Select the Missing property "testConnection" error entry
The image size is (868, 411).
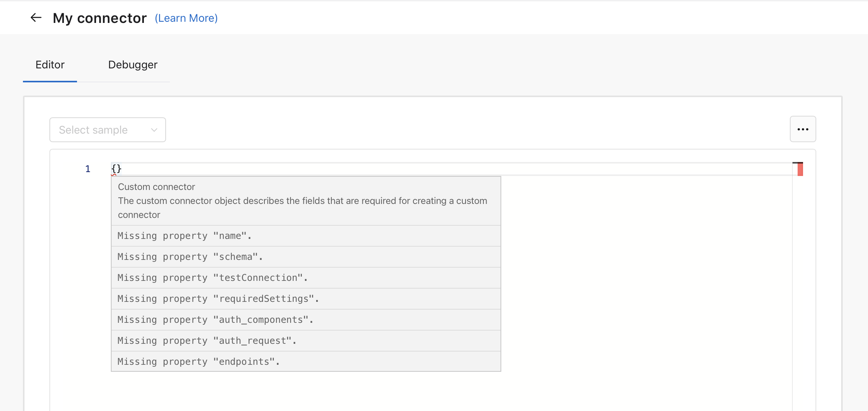(212, 277)
